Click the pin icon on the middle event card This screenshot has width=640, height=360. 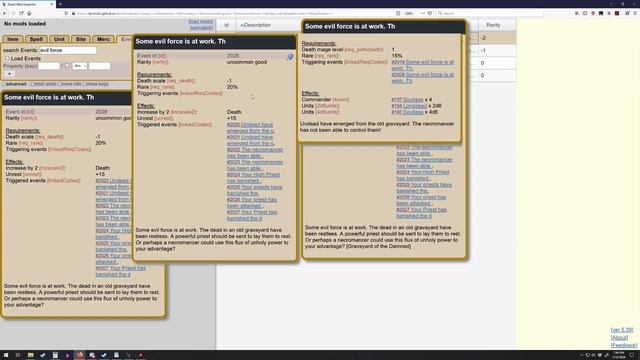coord(290,57)
